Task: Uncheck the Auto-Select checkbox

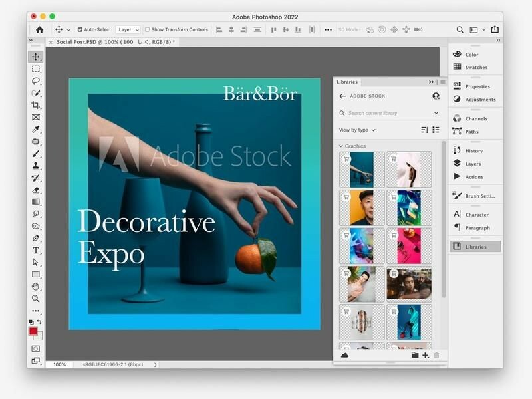Action: coord(80,30)
